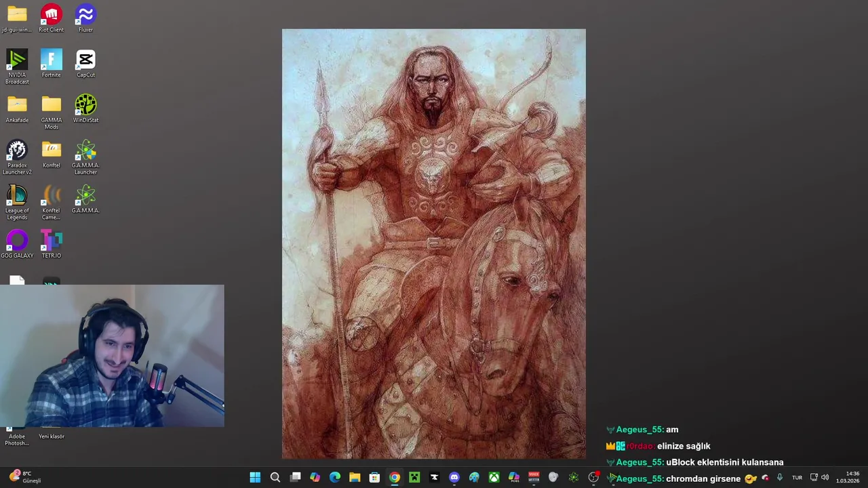Select the G.A.M.M.A. Launcher shortcut

85,157
